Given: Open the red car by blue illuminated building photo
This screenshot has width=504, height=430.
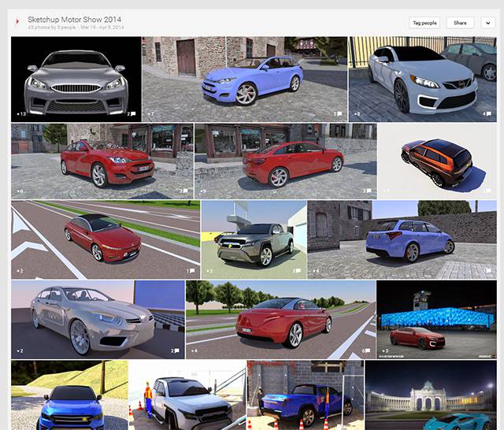Looking at the screenshot, I should [436, 320].
